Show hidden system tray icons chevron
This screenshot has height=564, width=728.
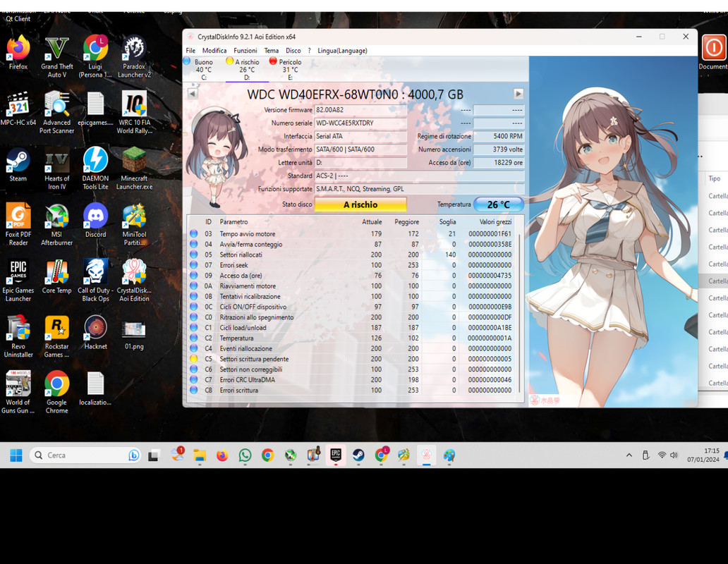629,455
